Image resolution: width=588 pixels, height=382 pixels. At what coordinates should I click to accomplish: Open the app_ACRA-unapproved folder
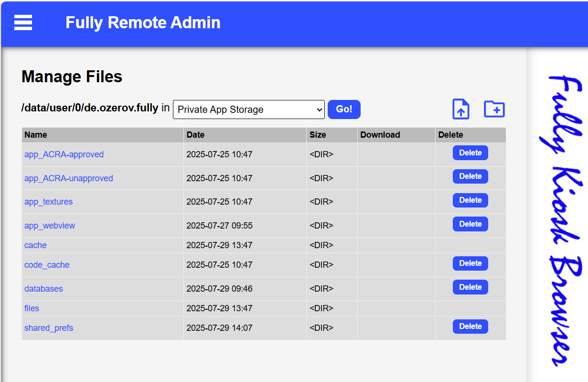point(69,178)
